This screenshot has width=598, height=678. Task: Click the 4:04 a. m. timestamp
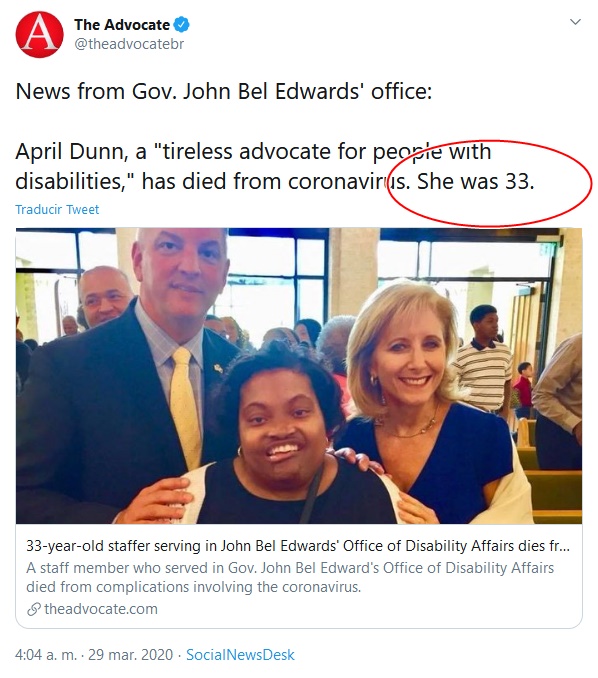pos(46,655)
